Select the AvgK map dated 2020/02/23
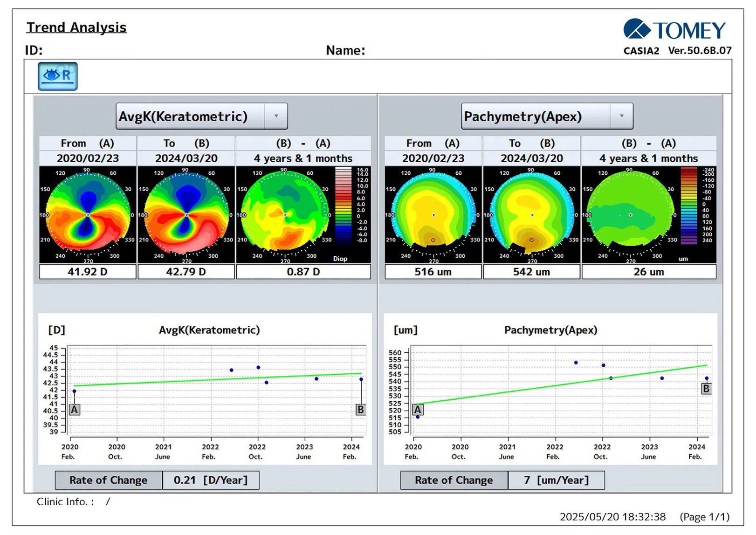Image resolution: width=756 pixels, height=535 pixels. click(x=88, y=215)
